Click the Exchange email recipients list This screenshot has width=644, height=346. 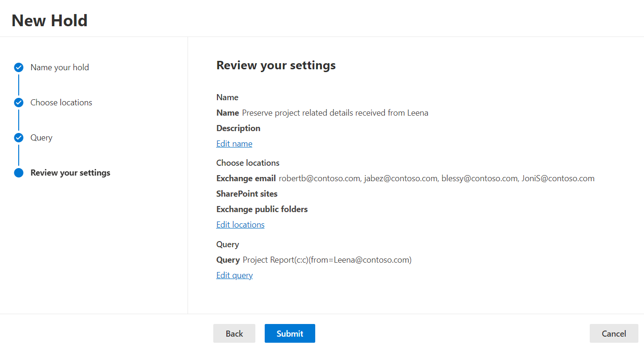click(x=436, y=178)
